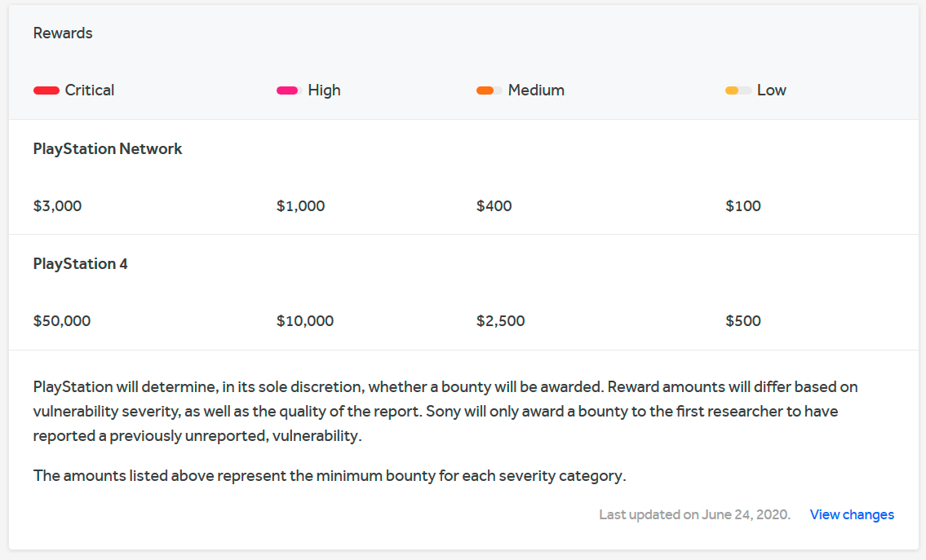Select the Critical severity label

point(90,90)
